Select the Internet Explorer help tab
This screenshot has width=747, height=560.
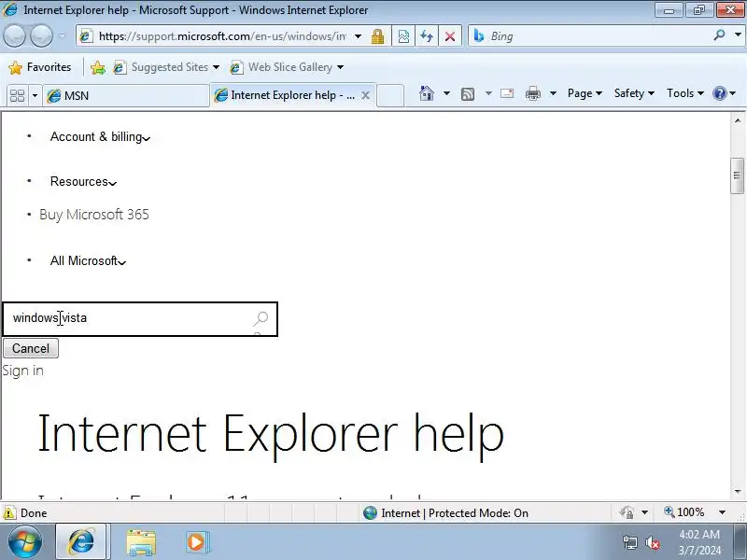pyautogui.click(x=286, y=95)
